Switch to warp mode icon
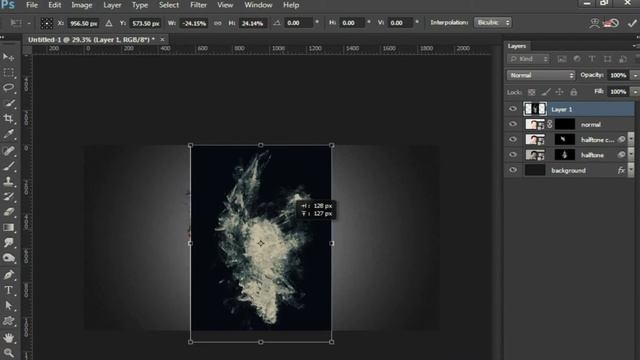 [594, 23]
